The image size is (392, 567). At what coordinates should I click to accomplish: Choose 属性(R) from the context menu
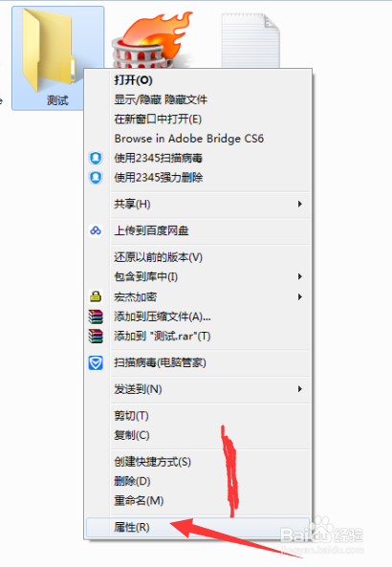pos(198,527)
